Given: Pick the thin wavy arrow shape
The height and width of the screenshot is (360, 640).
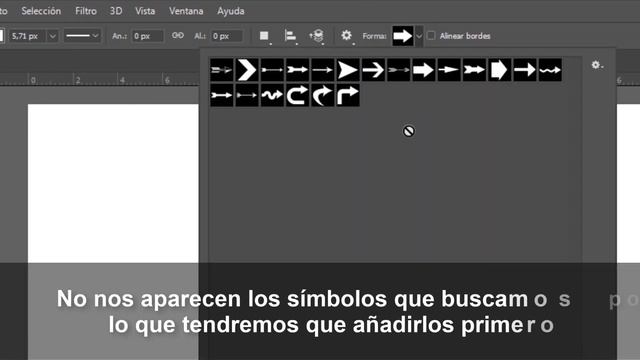Looking at the screenshot, I should tap(550, 70).
